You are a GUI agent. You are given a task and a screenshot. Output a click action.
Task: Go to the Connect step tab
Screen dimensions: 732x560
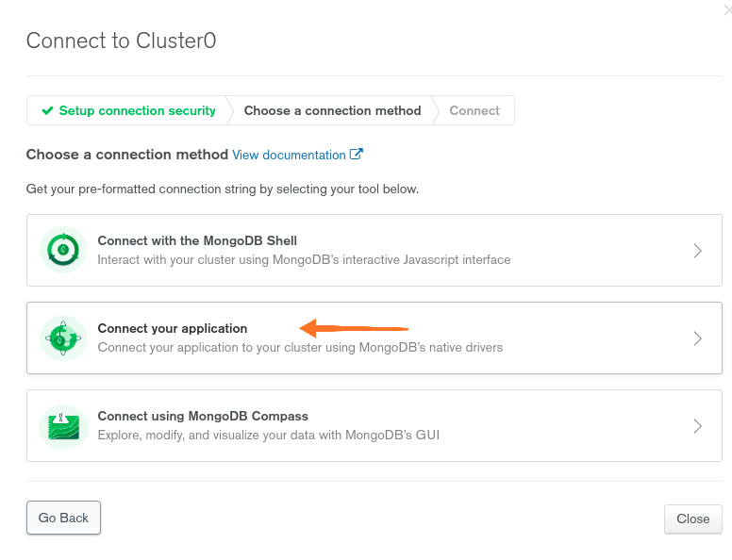474,110
